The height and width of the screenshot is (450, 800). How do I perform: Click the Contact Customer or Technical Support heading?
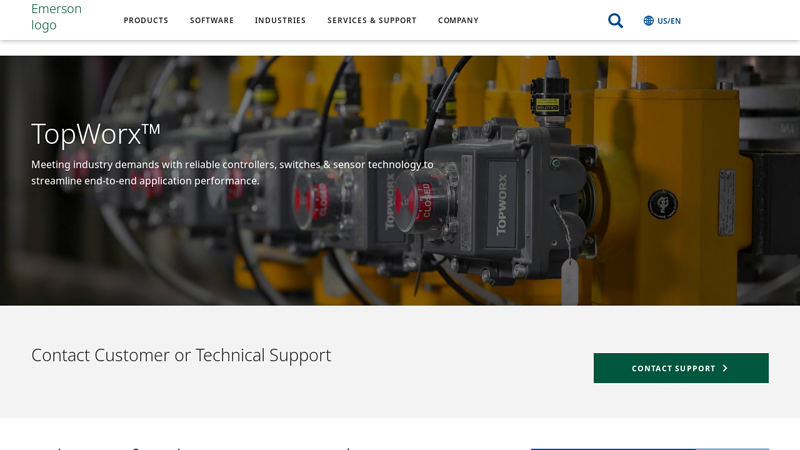pyautogui.click(x=181, y=355)
